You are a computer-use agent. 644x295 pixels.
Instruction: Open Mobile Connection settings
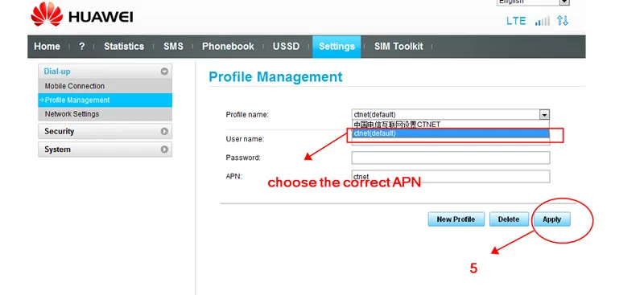coord(105,86)
